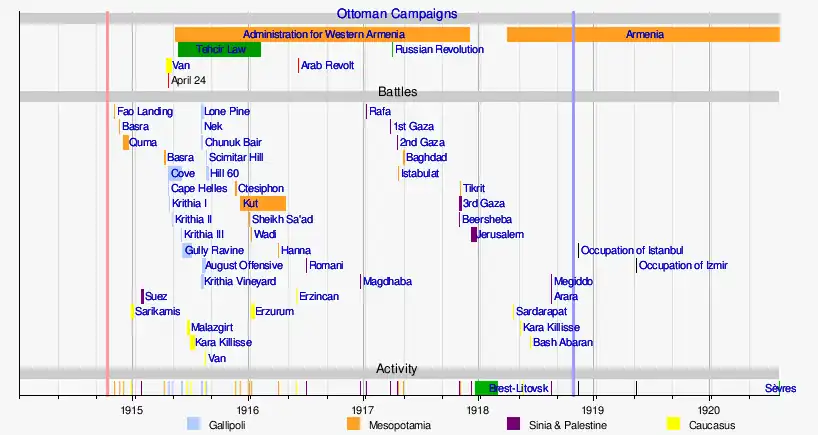Click the green Tehcir Law bar
The width and height of the screenshot is (818, 435).
(219, 49)
